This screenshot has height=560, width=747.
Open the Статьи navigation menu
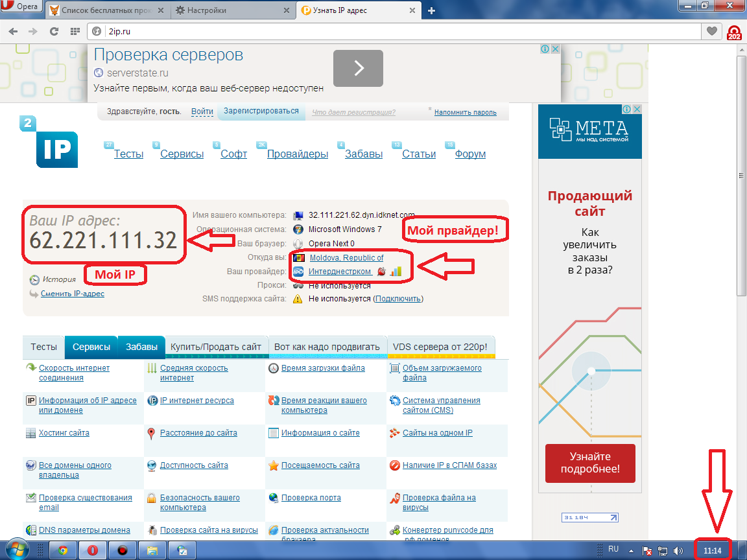click(420, 154)
